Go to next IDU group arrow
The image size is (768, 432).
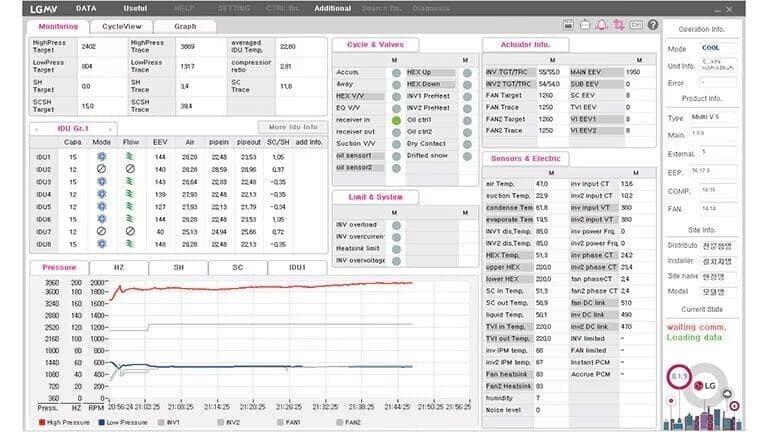click(x=113, y=129)
